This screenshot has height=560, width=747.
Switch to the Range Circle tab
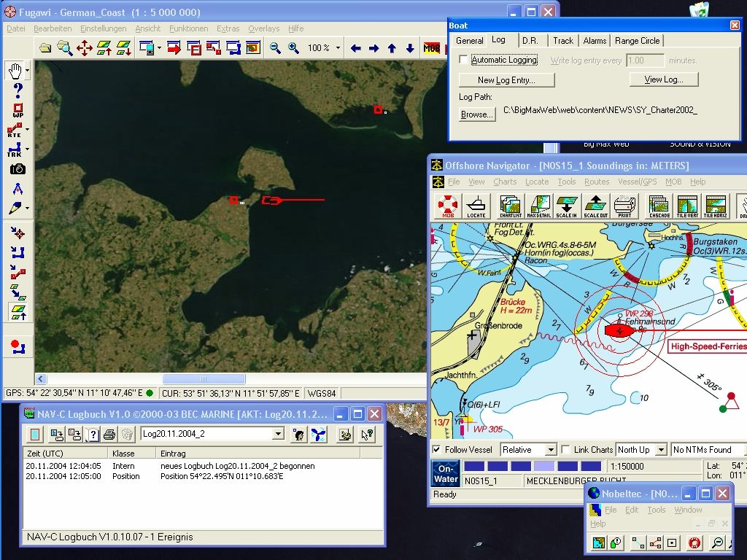637,41
